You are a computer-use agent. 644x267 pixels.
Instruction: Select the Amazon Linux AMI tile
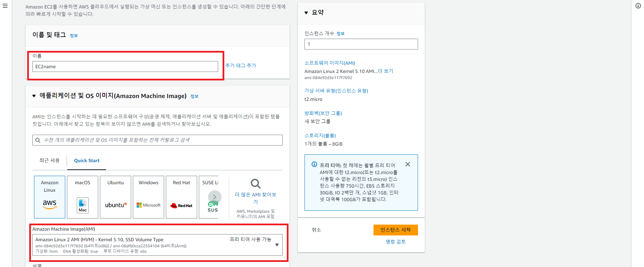[x=50, y=197]
